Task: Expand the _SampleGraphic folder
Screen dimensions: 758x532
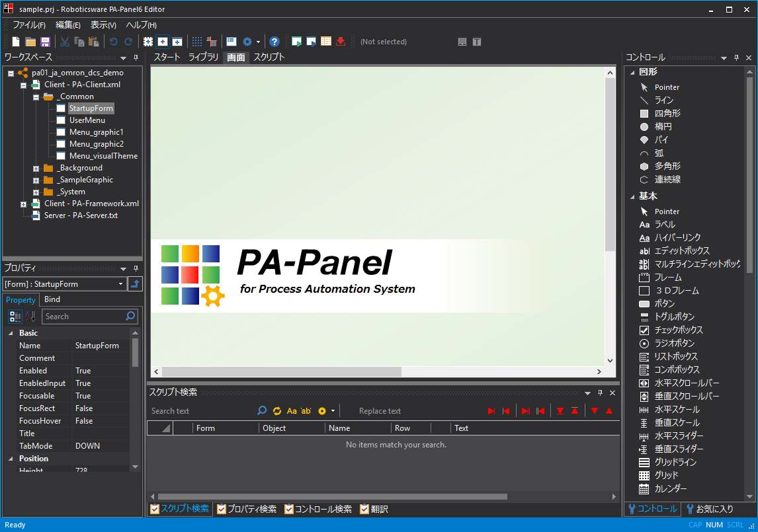Action: pos(36,180)
